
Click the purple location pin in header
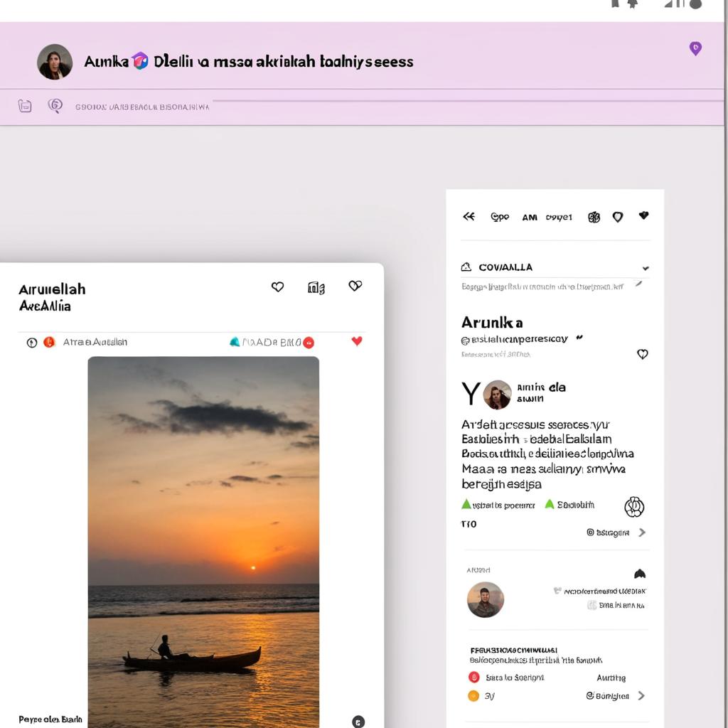click(695, 48)
